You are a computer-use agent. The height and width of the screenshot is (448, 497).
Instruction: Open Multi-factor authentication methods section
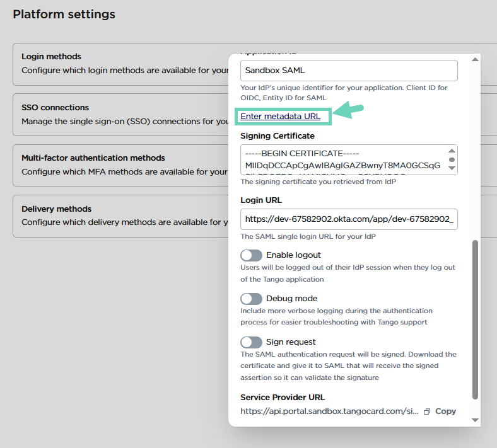[120, 165]
